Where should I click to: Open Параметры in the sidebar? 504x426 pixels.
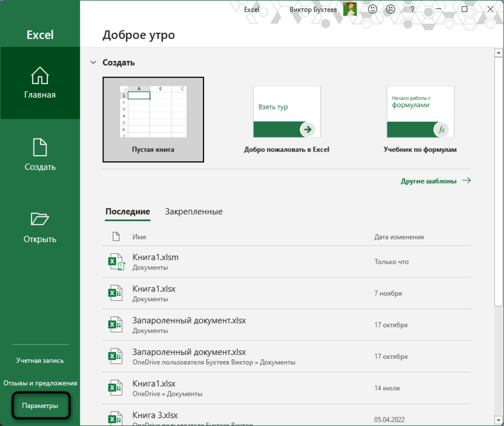point(40,405)
